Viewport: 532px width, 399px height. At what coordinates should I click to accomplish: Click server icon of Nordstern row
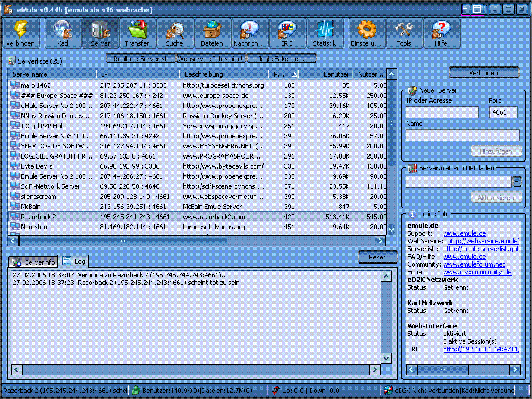tap(15, 226)
